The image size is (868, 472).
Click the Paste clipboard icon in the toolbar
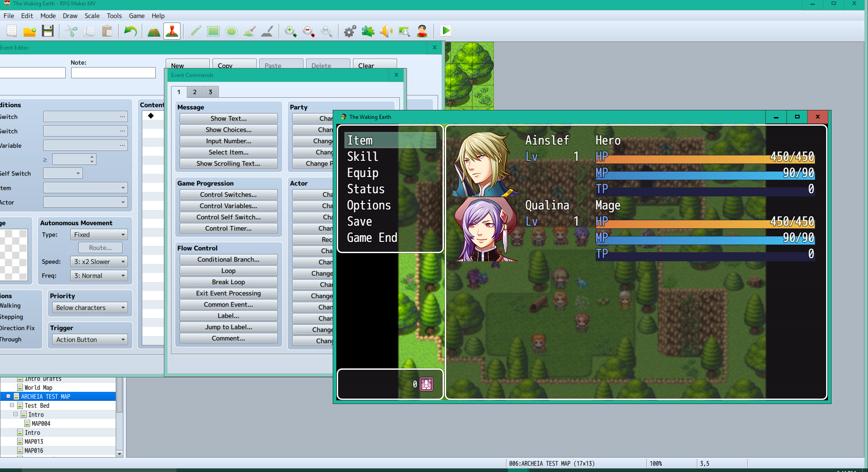107,31
